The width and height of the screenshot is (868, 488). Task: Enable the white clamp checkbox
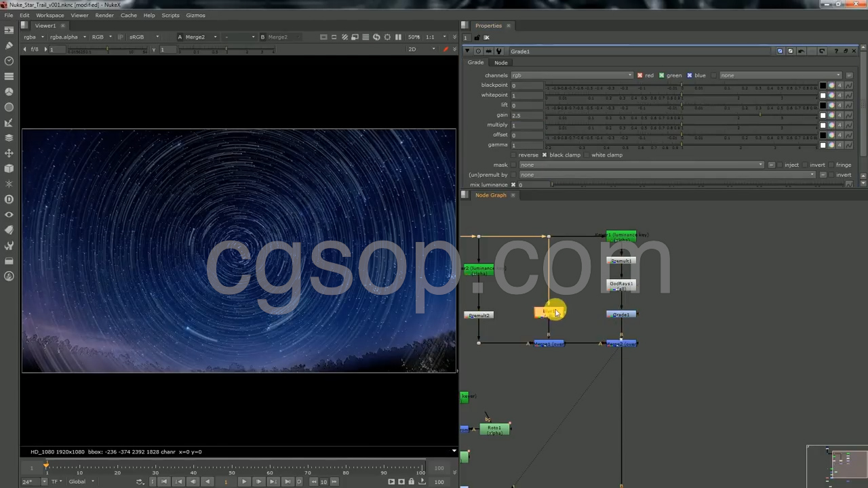click(x=587, y=155)
